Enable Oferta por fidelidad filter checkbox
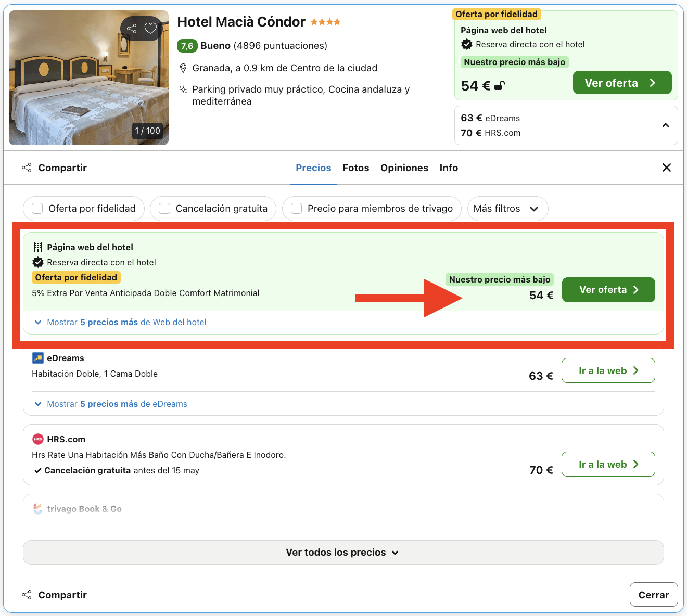The width and height of the screenshot is (687, 616). click(37, 209)
